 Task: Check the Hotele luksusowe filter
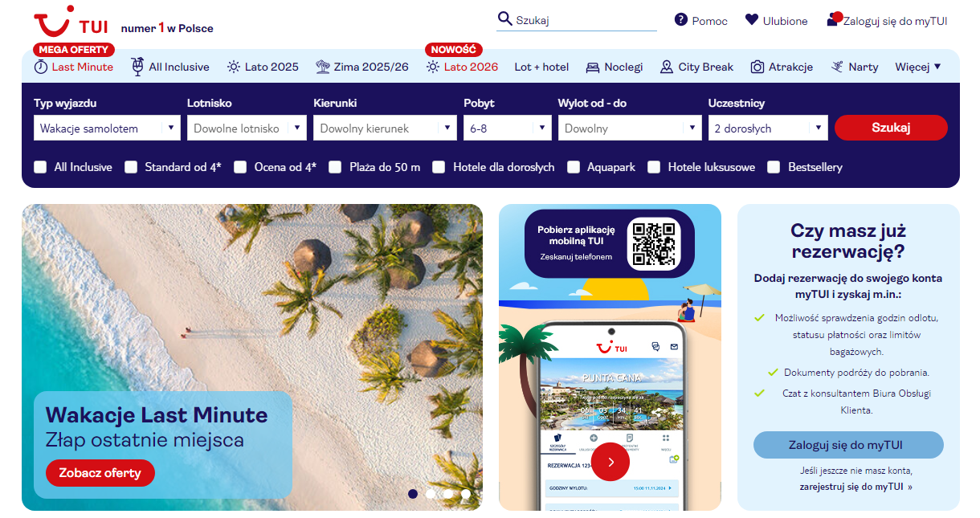pos(654,167)
